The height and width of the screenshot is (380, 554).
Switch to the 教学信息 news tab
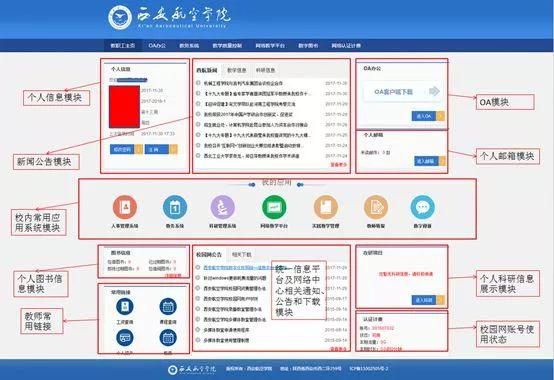point(237,70)
